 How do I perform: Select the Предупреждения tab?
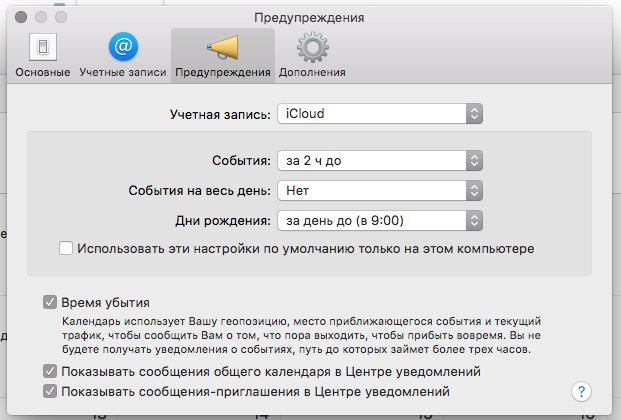coord(223,55)
